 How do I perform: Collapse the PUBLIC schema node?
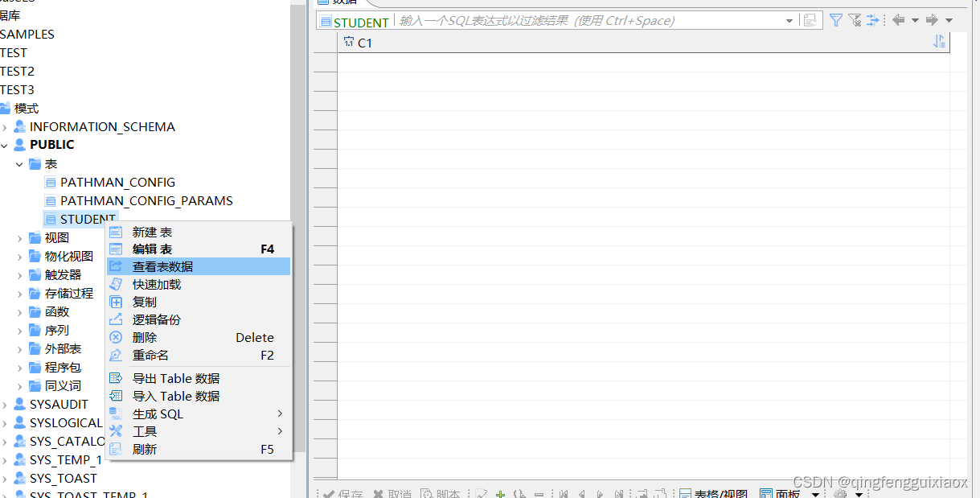[5, 146]
